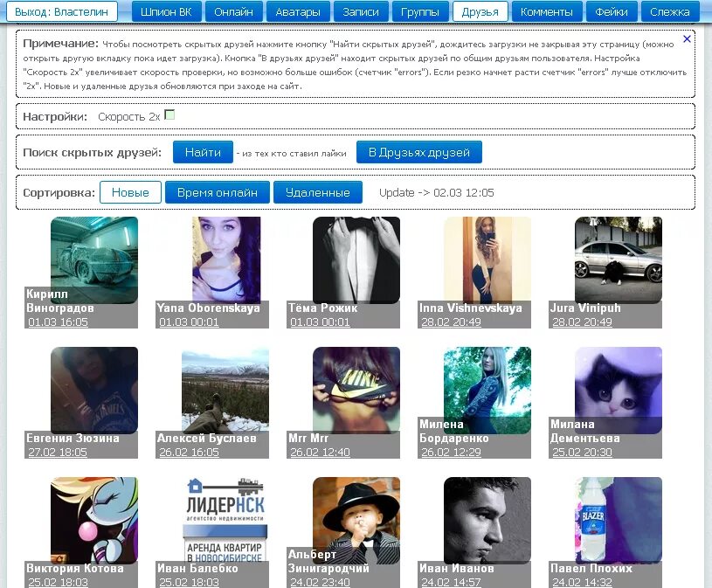Open Тёма Рожик's avatar thumbnail
Screen dimensions: 712x588
pyautogui.click(x=356, y=259)
